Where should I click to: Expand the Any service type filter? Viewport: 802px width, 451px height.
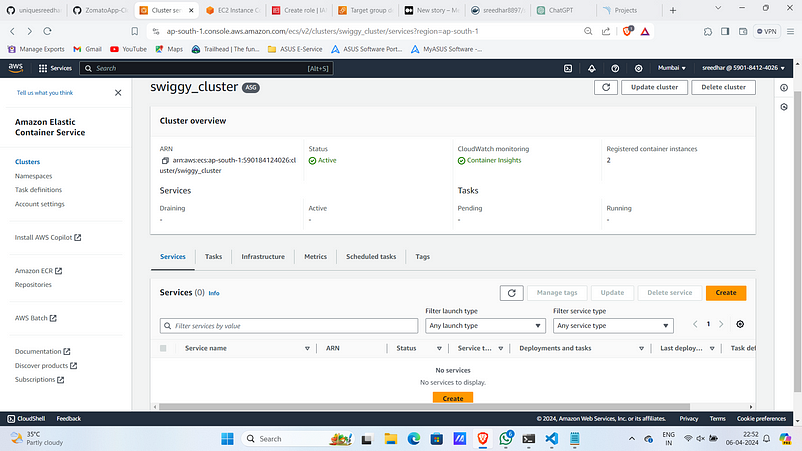pyautogui.click(x=613, y=326)
